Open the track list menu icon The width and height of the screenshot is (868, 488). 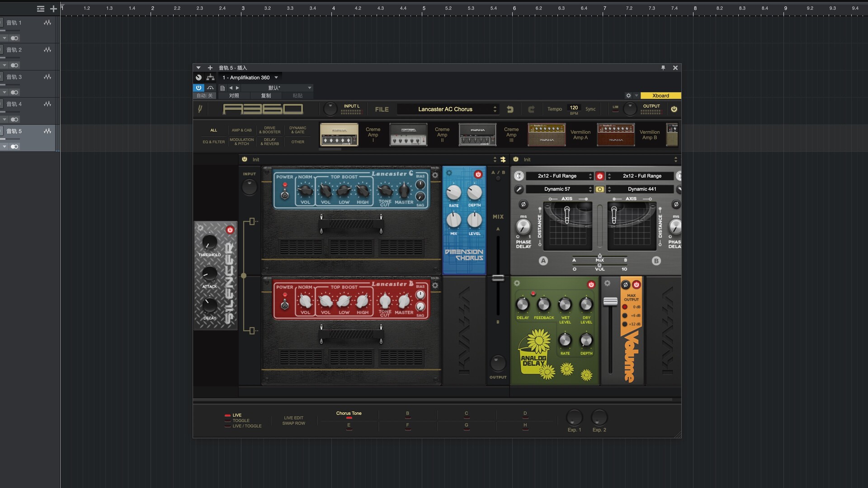click(x=41, y=9)
